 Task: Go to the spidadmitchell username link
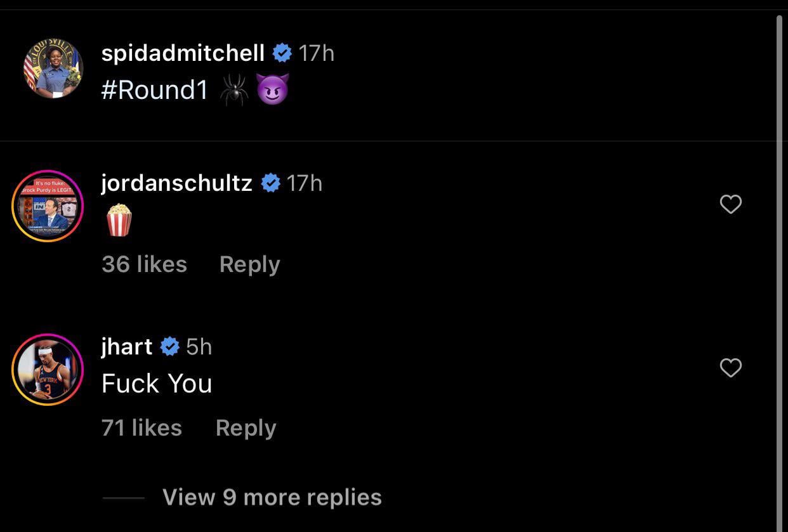point(183,53)
